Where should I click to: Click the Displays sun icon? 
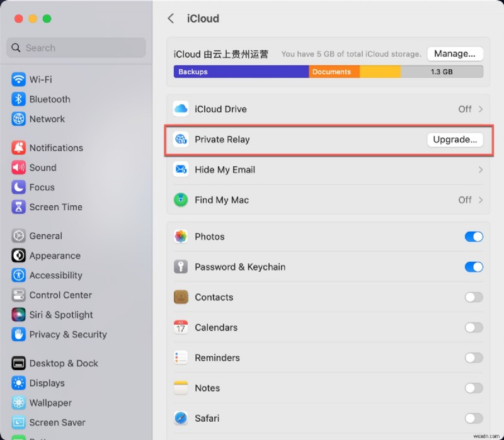[18, 383]
